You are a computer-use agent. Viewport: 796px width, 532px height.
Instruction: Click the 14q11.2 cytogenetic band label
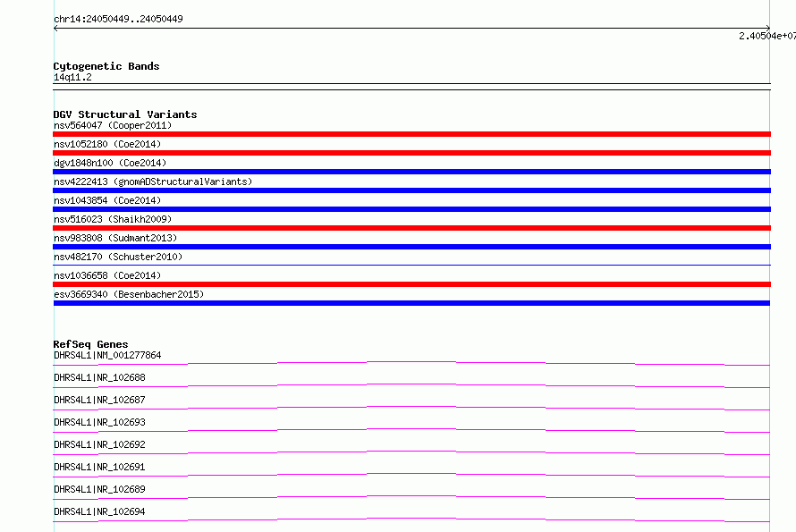point(72,77)
